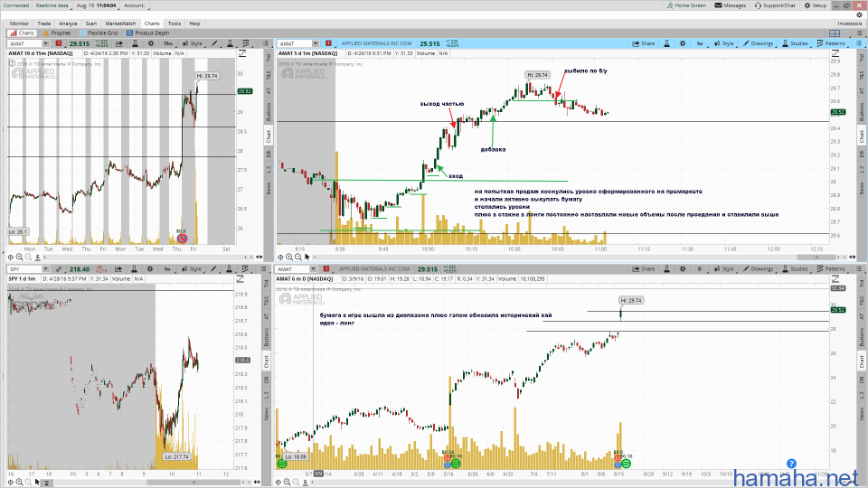Click the flask icon next to Share in top-right chart
868x488 pixels.
pos(666,43)
